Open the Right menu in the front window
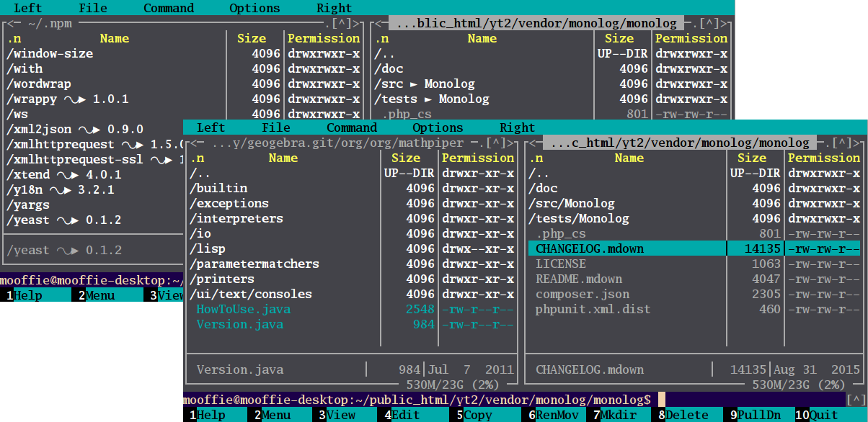 click(x=518, y=128)
